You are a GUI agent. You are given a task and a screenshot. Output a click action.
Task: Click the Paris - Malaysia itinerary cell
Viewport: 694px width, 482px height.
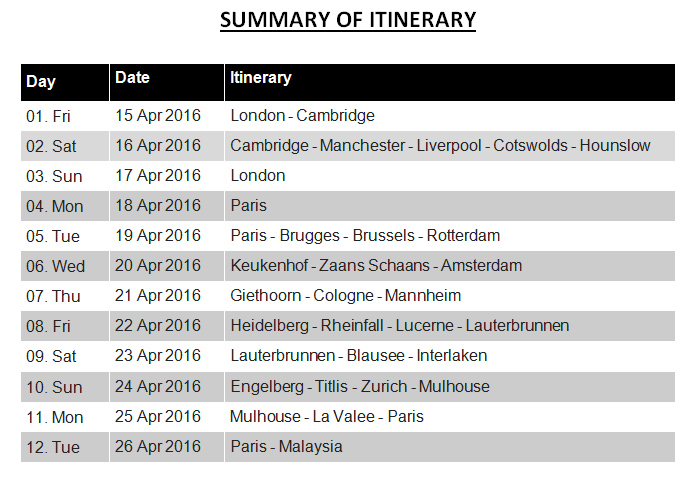pyautogui.click(x=450, y=447)
